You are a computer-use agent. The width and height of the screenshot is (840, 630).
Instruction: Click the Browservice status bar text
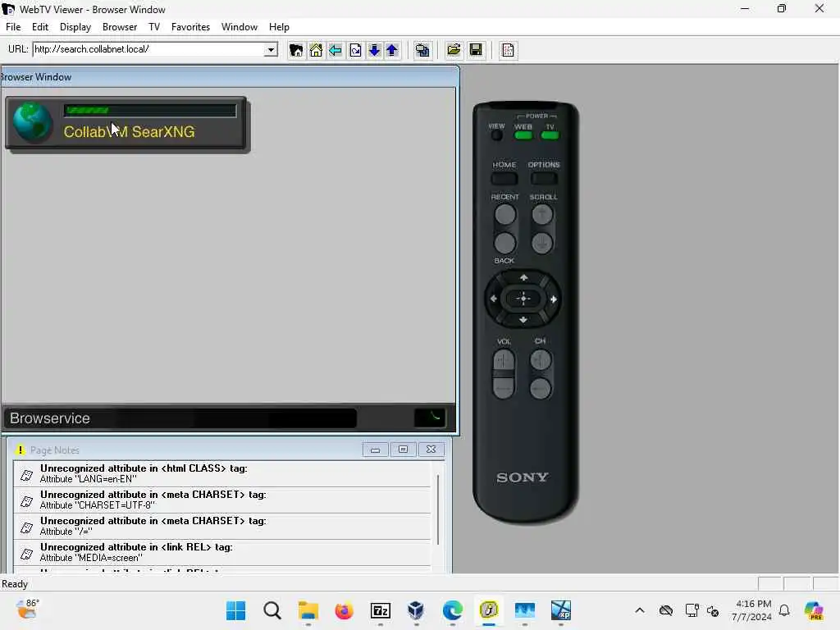point(50,418)
